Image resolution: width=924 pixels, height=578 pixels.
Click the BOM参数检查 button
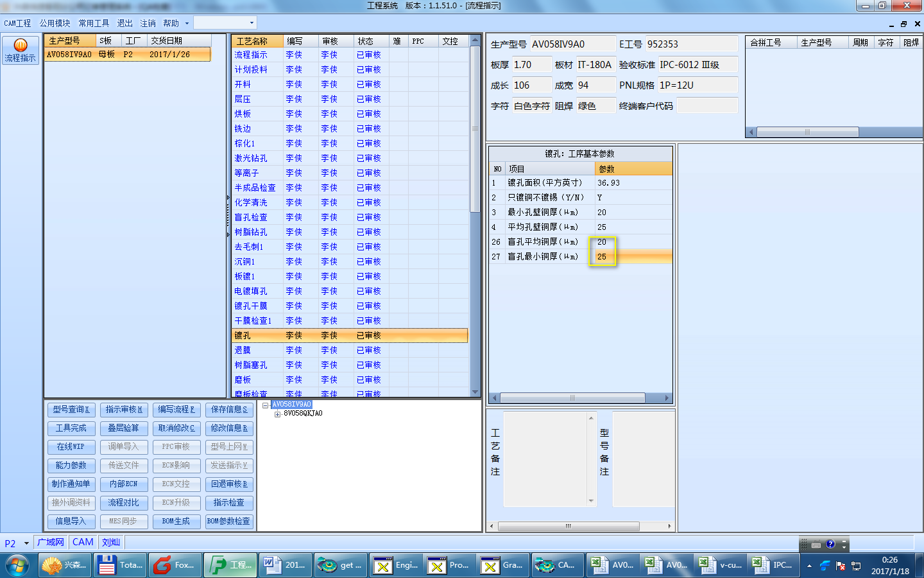point(229,521)
